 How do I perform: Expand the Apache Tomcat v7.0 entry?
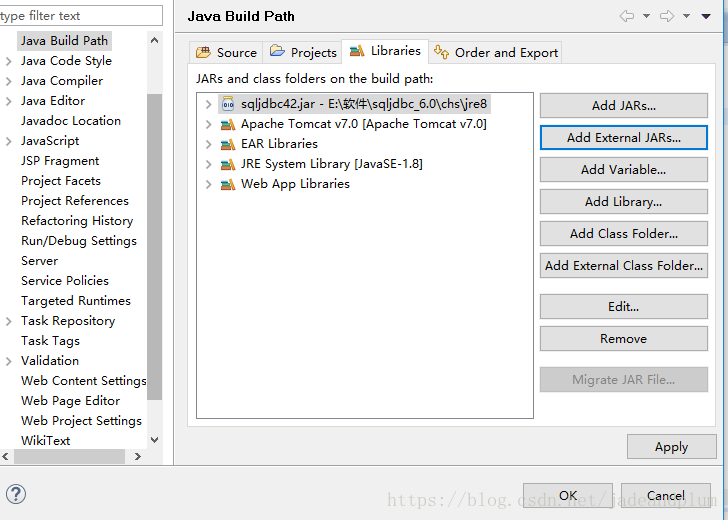click(208, 124)
